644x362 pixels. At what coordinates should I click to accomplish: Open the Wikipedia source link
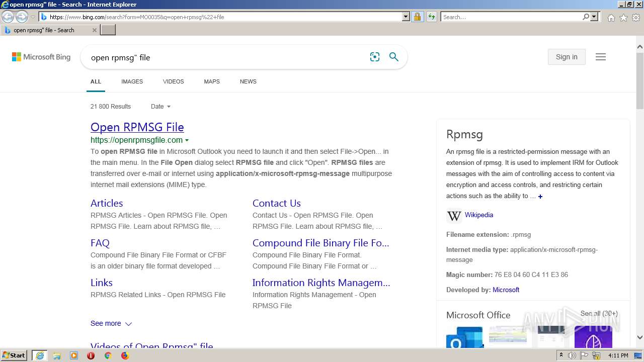coord(479,215)
